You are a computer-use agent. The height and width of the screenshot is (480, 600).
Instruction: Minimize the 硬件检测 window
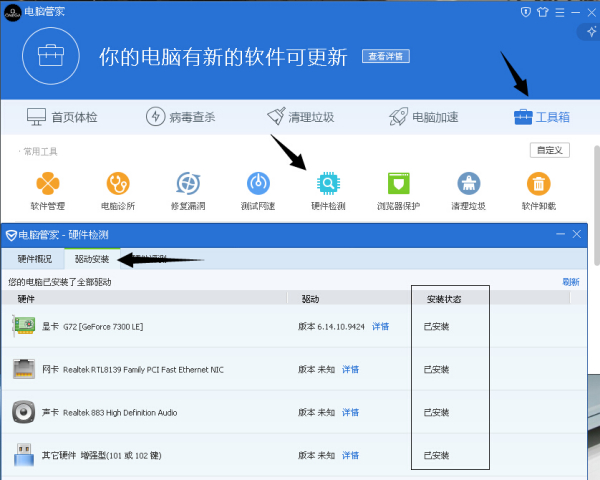pos(561,234)
